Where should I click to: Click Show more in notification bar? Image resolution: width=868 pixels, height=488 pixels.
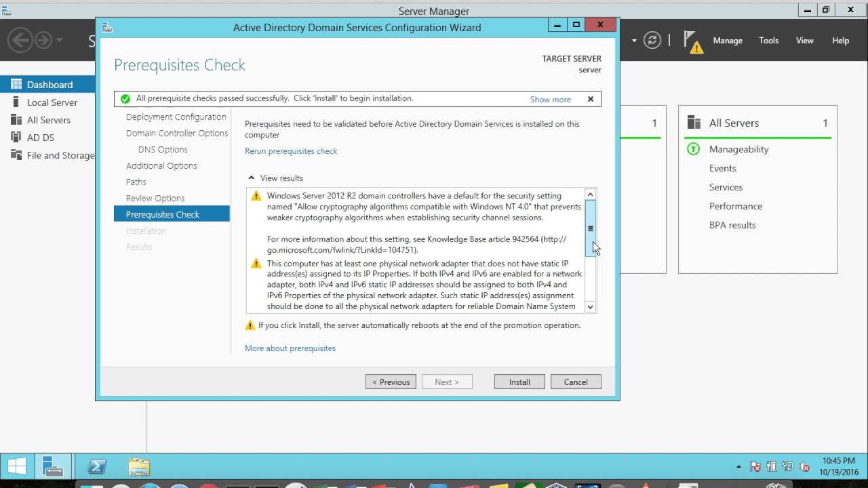tap(551, 99)
